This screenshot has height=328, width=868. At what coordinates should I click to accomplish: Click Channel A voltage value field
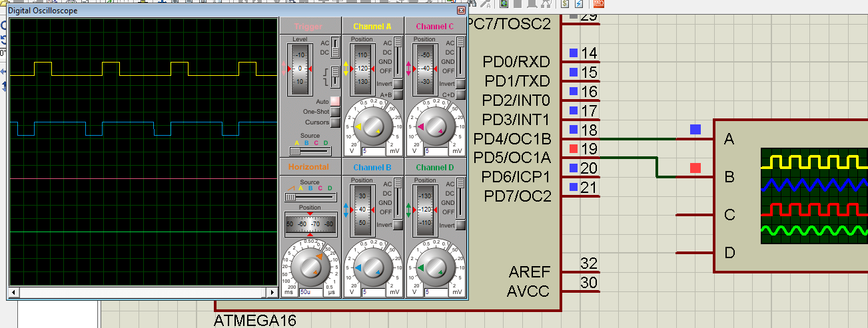click(x=372, y=152)
